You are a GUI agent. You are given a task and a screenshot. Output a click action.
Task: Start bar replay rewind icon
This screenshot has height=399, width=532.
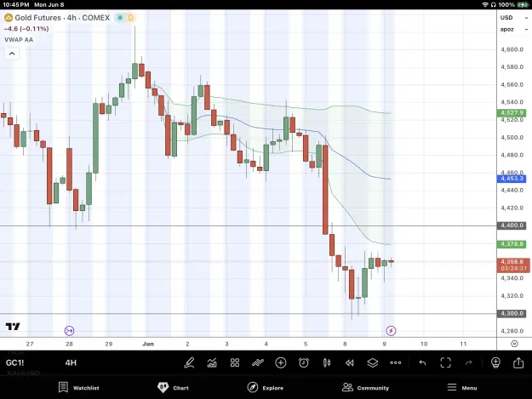tap(350, 362)
